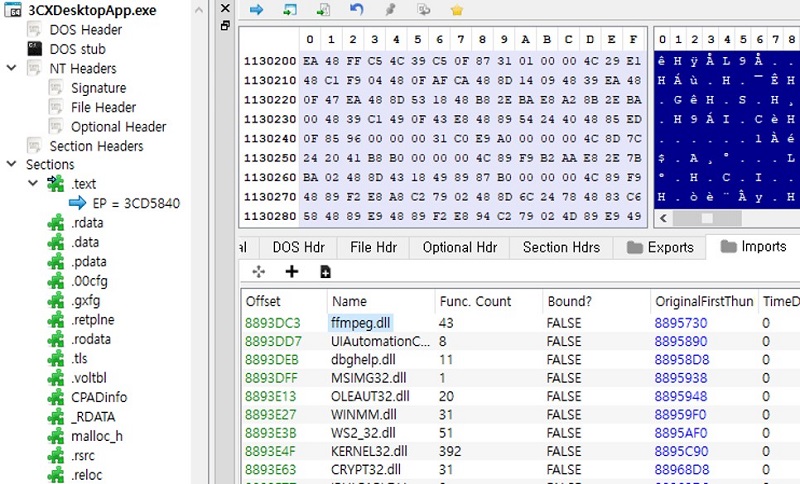Select the dbghelp.dll import entry

tap(363, 360)
